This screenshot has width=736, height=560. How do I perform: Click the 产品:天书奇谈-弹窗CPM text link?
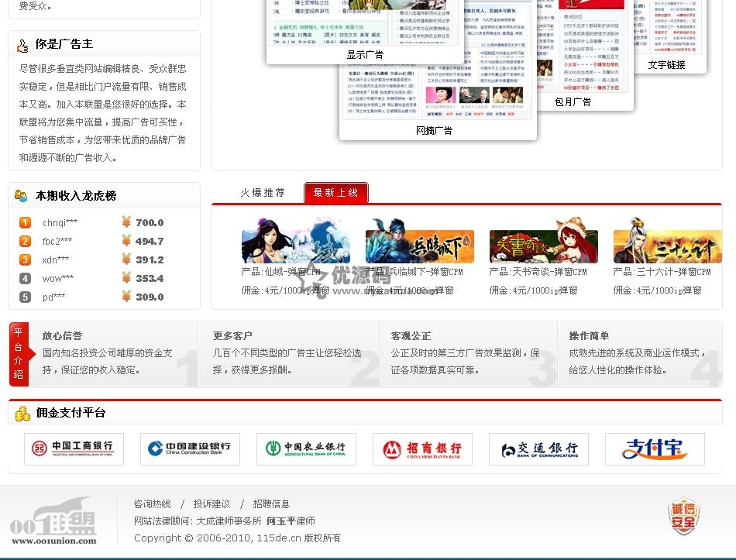click(538, 273)
